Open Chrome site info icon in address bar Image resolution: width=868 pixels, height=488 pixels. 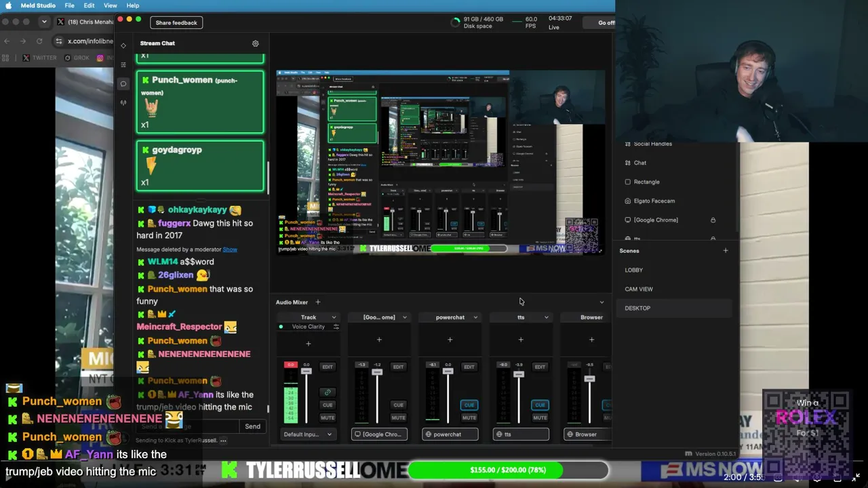[59, 41]
